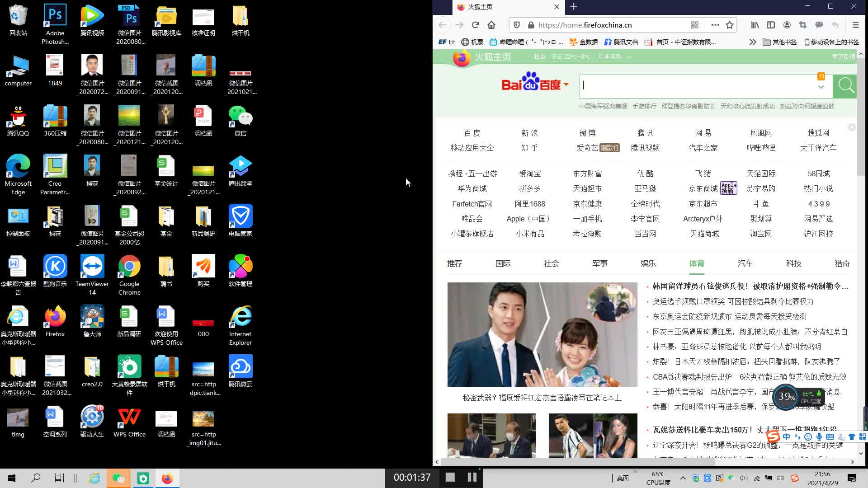
Task: Open 移动设备上的书签 folder
Action: click(x=831, y=42)
